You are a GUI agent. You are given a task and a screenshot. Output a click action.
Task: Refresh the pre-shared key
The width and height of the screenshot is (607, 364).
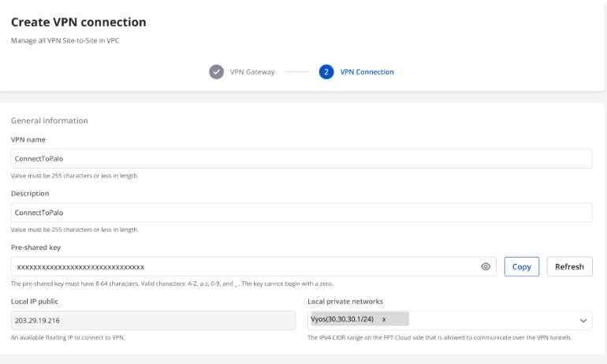click(x=569, y=267)
